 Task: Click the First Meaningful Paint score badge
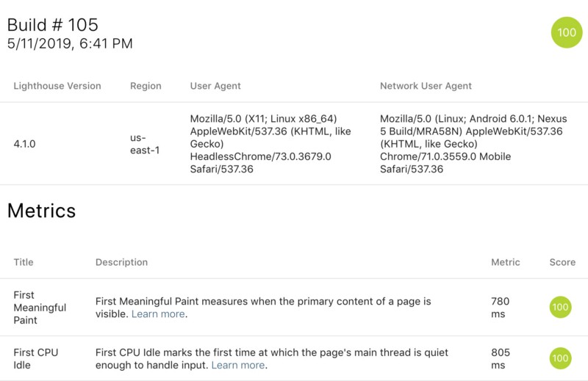pos(560,307)
